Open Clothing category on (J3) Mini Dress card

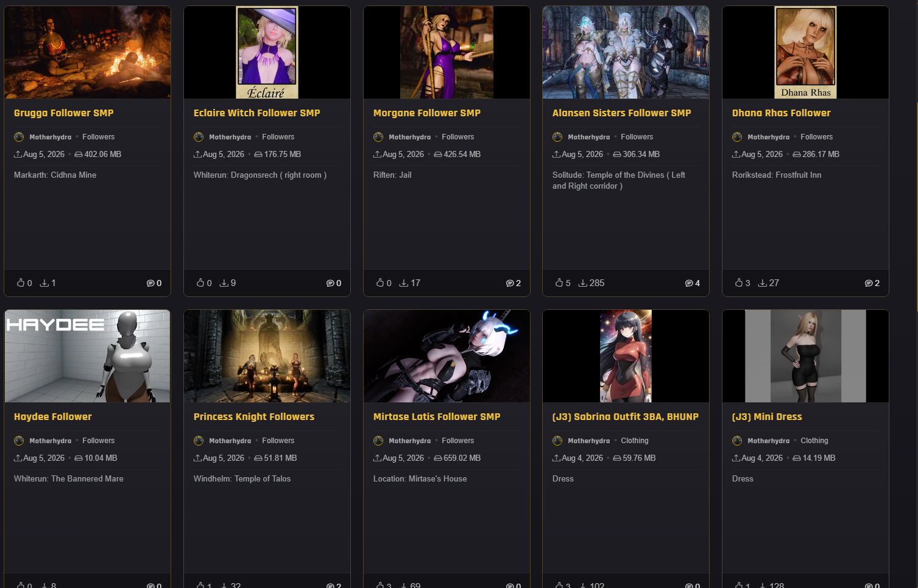[x=814, y=441]
